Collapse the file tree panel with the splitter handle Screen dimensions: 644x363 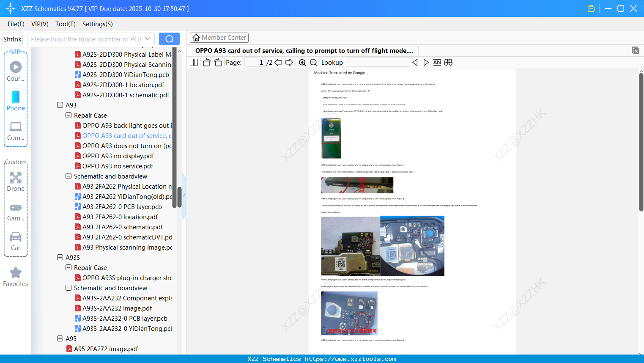pyautogui.click(x=184, y=196)
